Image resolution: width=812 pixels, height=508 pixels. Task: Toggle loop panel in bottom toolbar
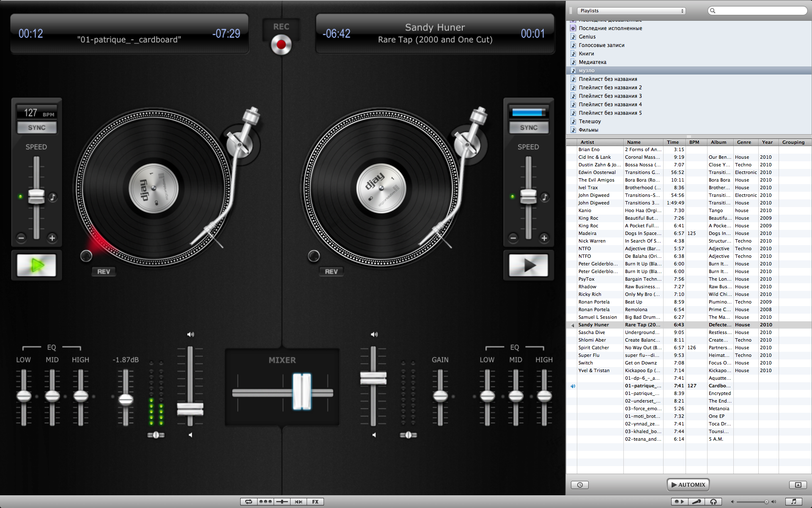coord(249,502)
